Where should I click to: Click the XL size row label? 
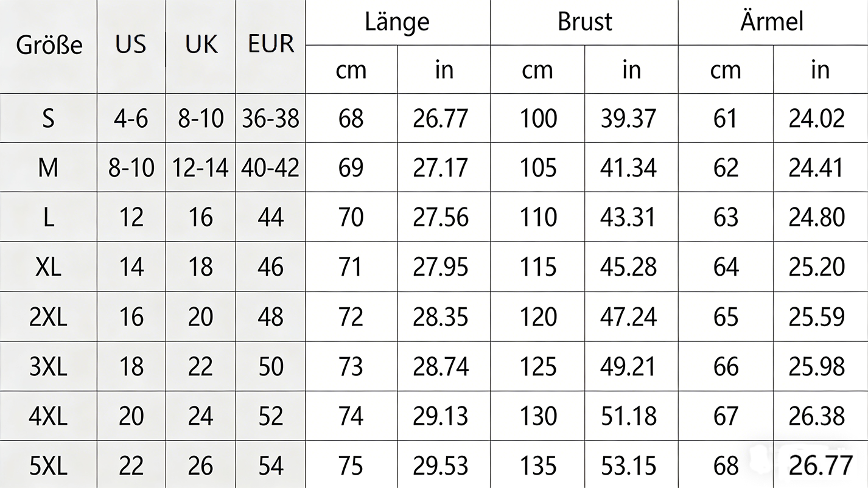pos(49,267)
